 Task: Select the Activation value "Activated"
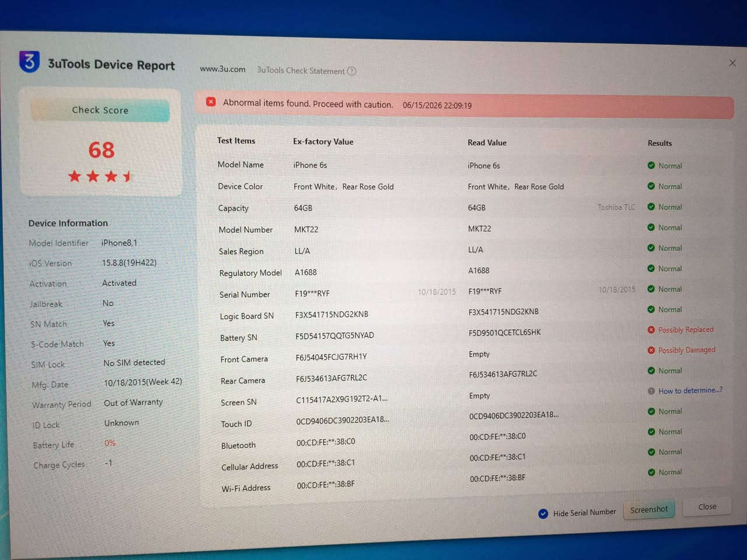pos(119,283)
